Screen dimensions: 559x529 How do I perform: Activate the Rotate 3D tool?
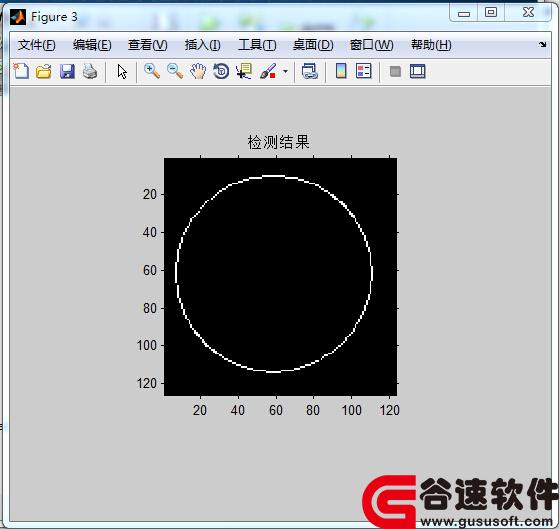tap(221, 71)
